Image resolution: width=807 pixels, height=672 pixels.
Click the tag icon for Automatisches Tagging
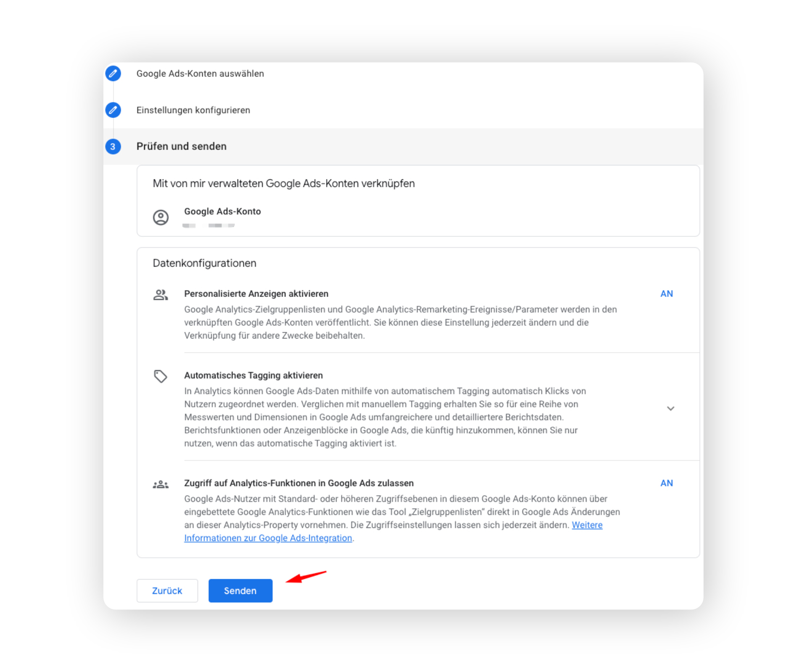click(x=161, y=376)
